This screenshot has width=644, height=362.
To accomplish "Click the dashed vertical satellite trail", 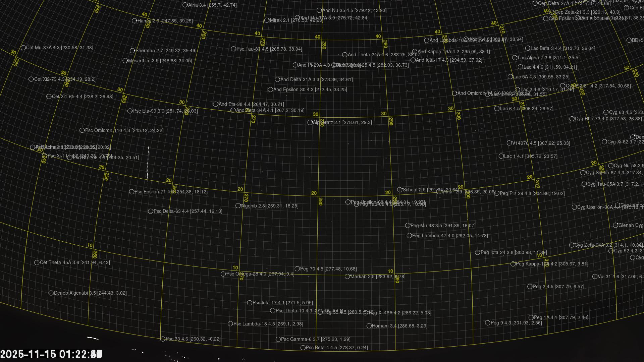I will click(148, 164).
